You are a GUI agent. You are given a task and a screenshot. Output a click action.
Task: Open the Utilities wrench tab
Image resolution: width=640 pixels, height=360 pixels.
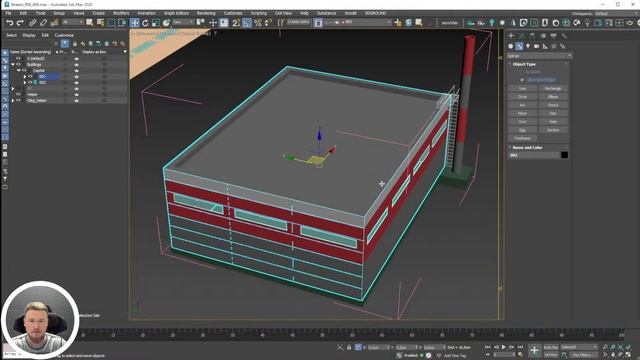pos(564,36)
